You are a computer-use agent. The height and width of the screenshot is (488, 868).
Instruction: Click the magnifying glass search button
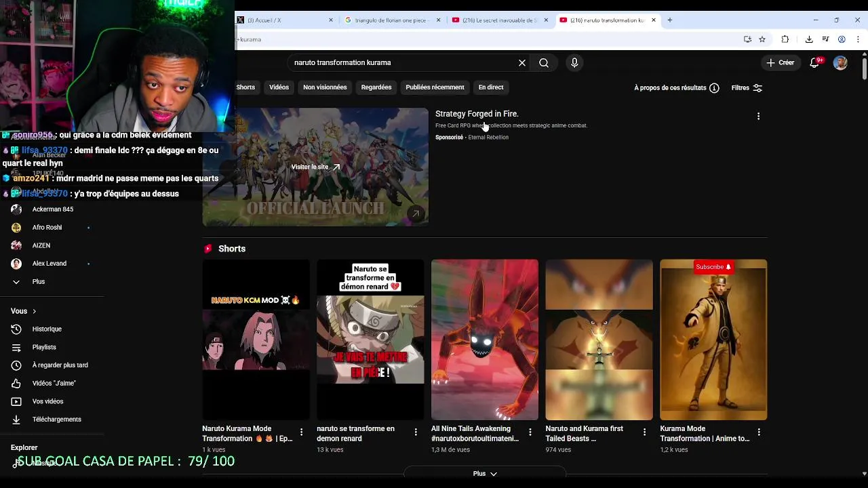click(544, 62)
